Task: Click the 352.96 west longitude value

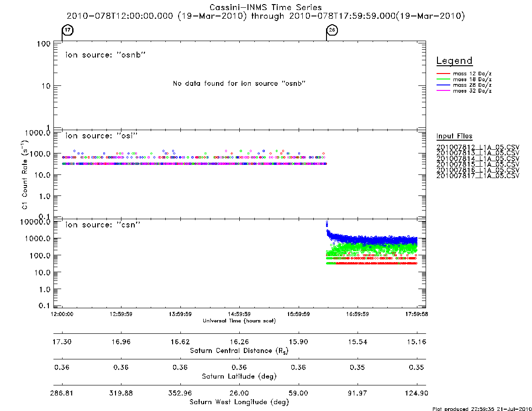Action: point(180,393)
